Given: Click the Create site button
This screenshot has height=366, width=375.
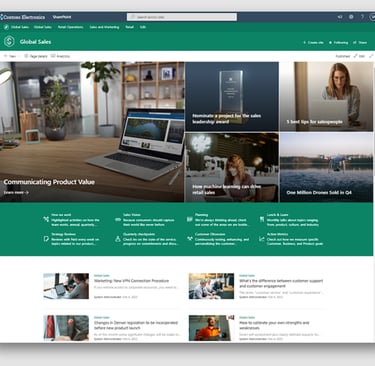Looking at the screenshot, I should pos(313,43).
